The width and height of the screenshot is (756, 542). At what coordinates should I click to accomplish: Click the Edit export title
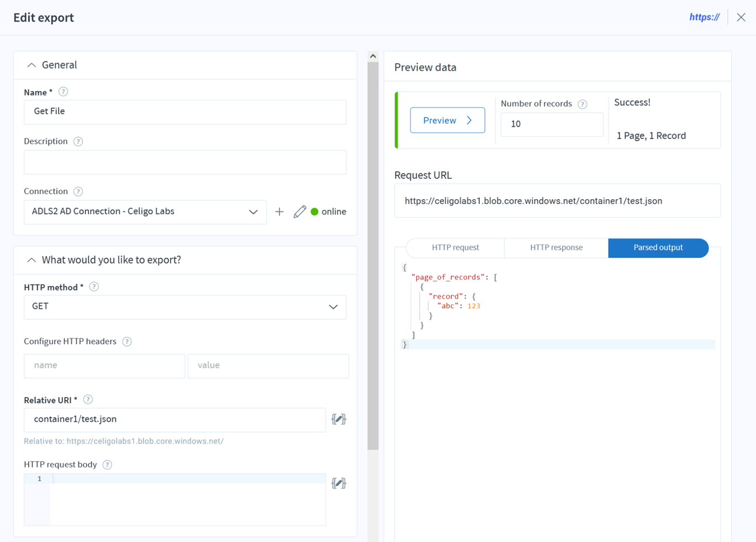click(x=44, y=18)
